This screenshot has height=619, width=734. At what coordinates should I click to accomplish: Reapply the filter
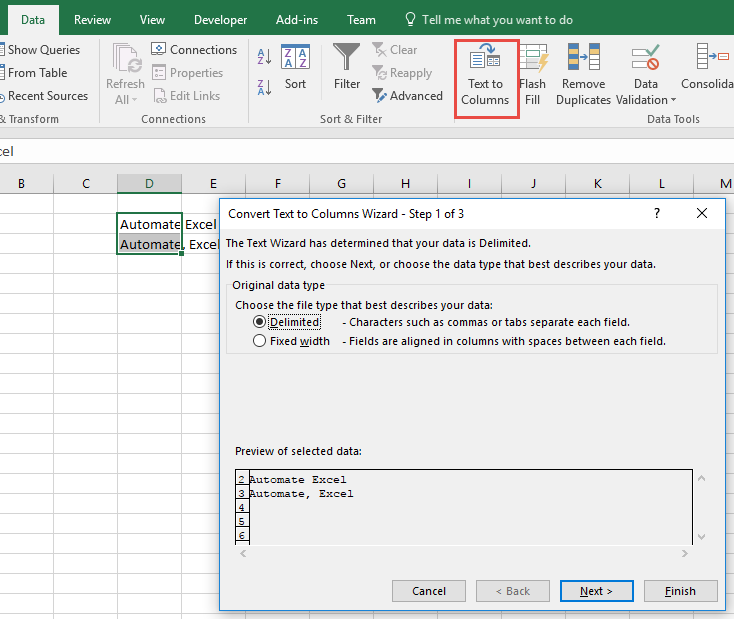[402, 73]
